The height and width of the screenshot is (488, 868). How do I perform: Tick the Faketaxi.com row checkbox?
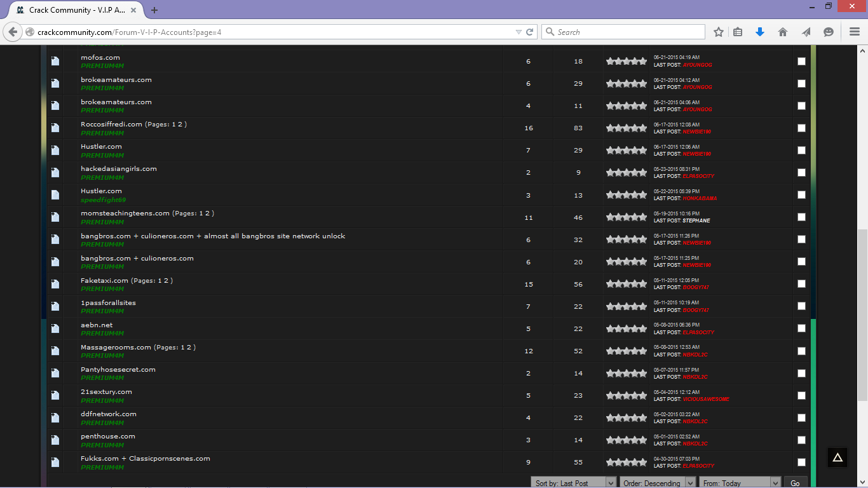point(801,284)
